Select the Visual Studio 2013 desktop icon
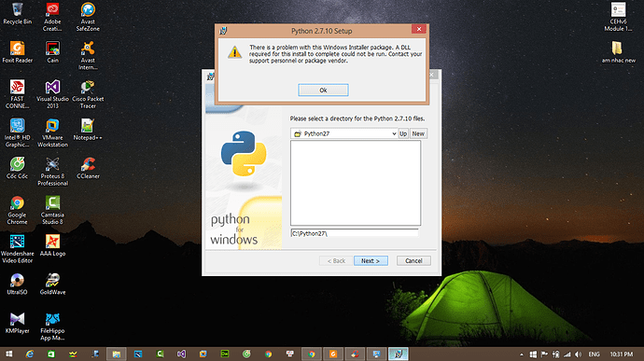 [52, 94]
